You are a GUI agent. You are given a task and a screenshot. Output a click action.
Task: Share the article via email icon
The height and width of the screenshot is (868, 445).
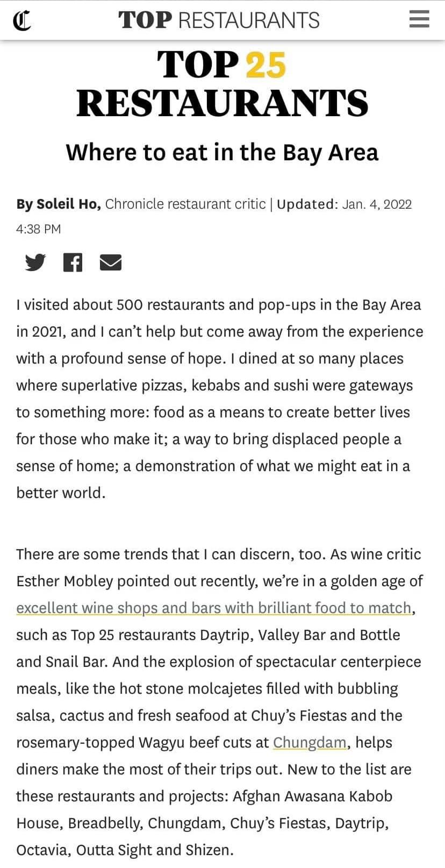pos(111,262)
